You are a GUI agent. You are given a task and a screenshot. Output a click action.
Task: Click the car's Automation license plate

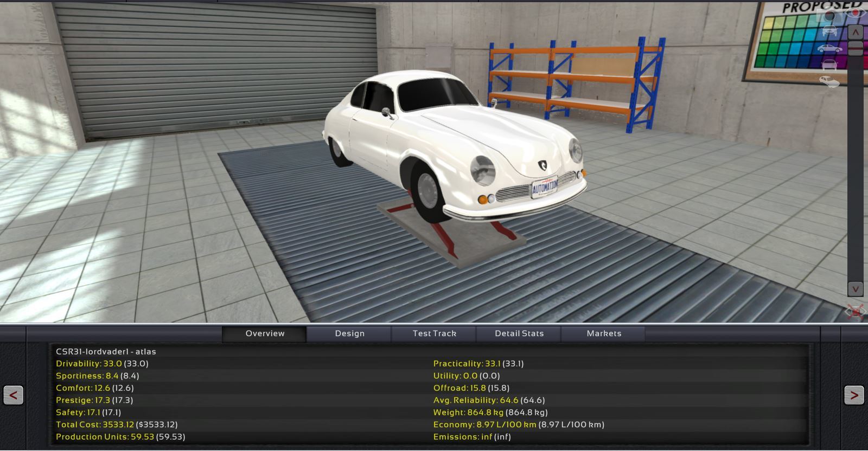[544, 188]
